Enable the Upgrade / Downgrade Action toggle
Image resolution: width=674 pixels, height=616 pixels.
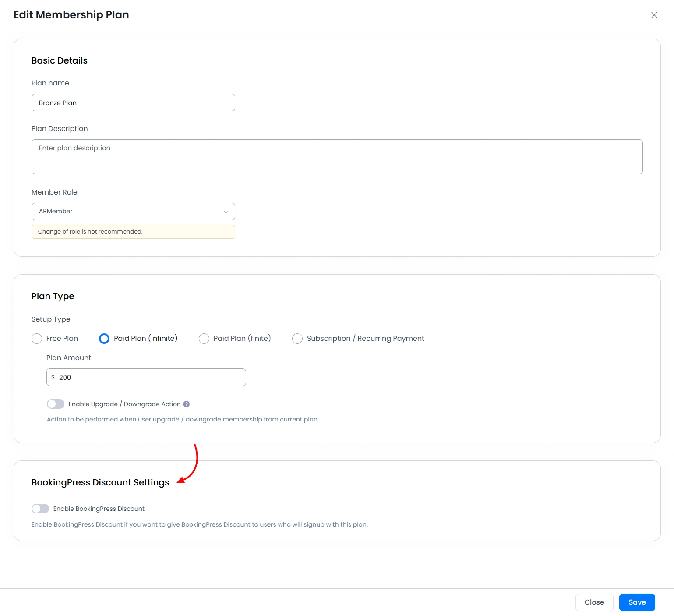pyautogui.click(x=55, y=404)
